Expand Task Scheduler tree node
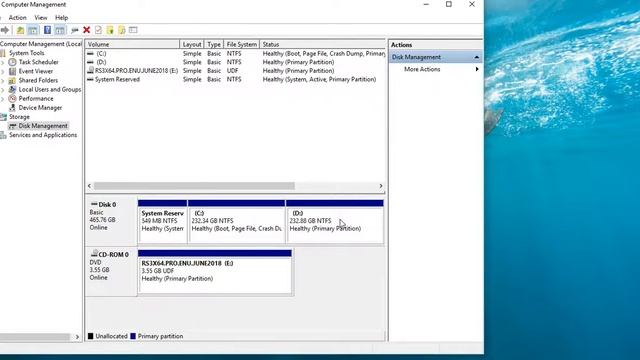 pyautogui.click(x=3, y=62)
